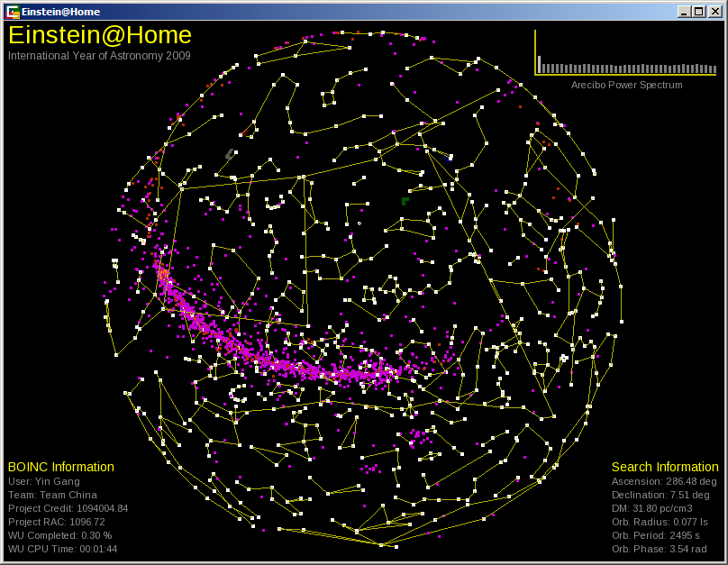Close the Einstein@Home window

pos(715,12)
